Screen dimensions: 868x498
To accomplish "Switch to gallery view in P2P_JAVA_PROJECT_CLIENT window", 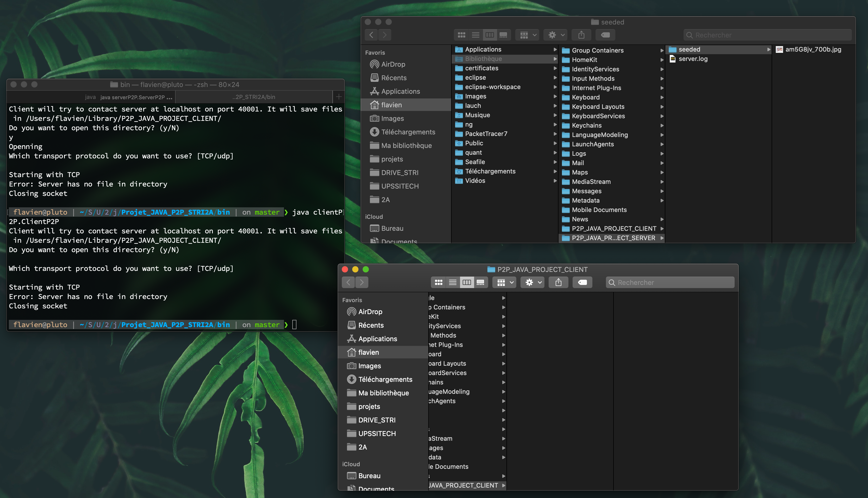I will (x=481, y=282).
